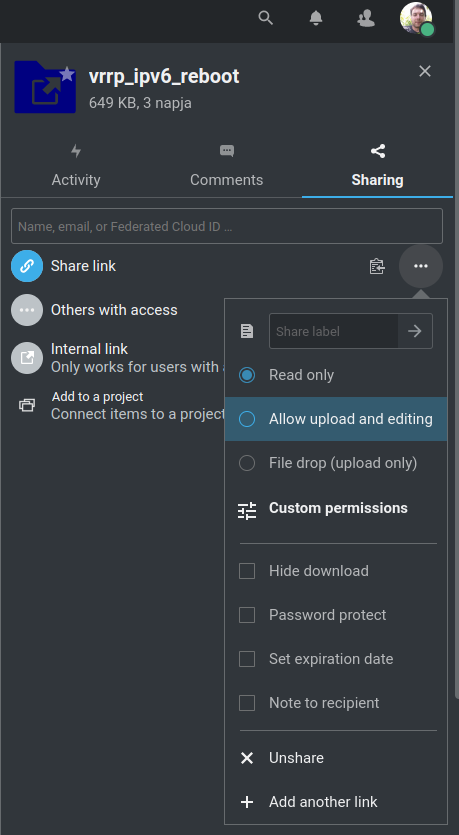Focus the Share label input
The image size is (459, 835).
(334, 331)
